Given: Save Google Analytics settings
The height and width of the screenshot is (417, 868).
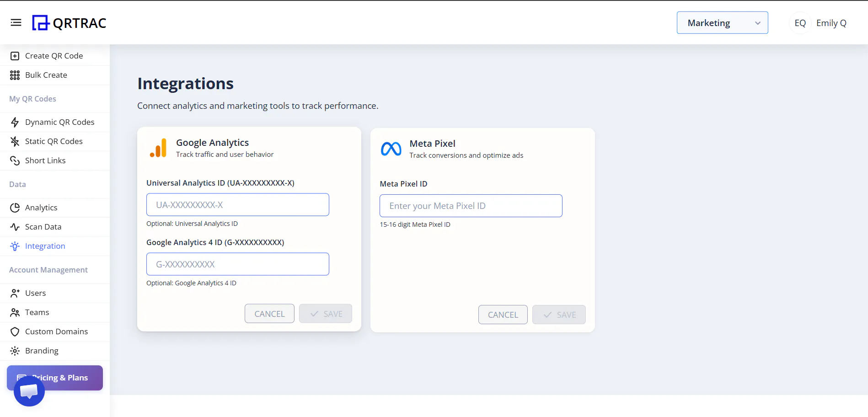Looking at the screenshot, I should [326, 314].
